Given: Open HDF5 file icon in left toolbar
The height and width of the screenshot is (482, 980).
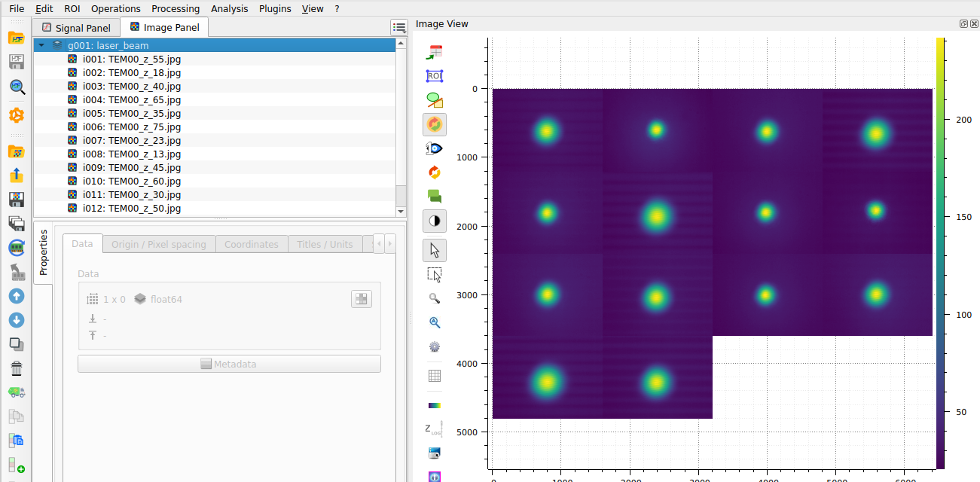Looking at the screenshot, I should click(x=17, y=38).
